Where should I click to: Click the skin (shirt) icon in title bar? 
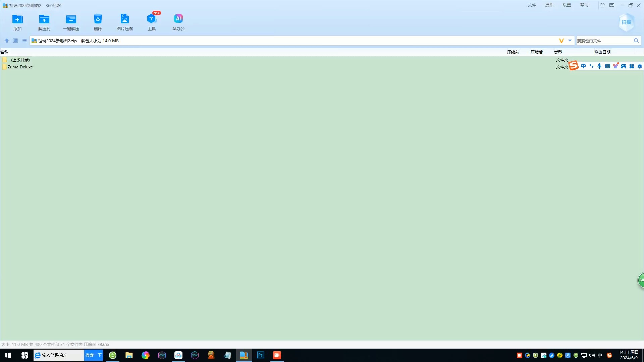tap(602, 5)
